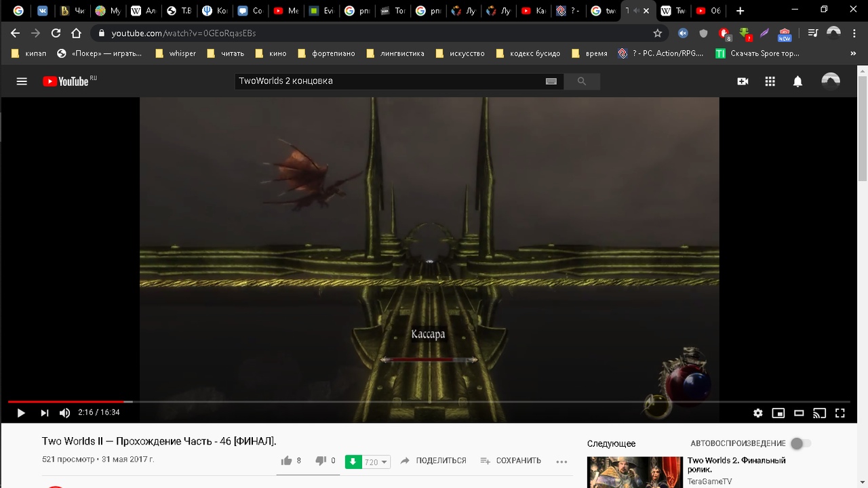Switch to the Wikipedia Tw tab
Image resolution: width=868 pixels, height=488 pixels.
[673, 11]
